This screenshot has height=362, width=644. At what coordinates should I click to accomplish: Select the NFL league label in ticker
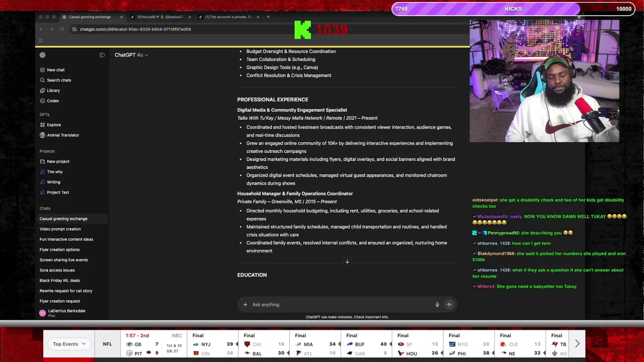pyautogui.click(x=107, y=344)
